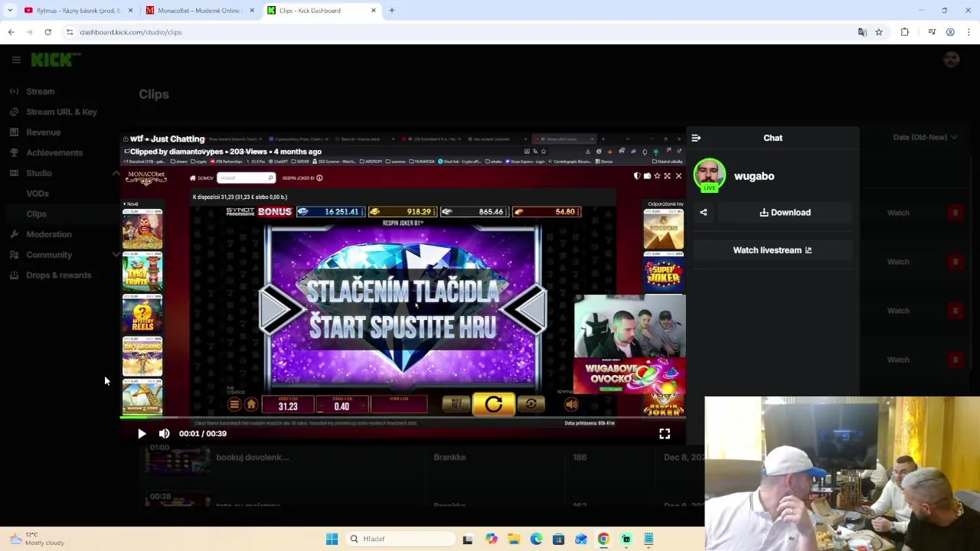The height and width of the screenshot is (551, 980).
Task: Open the tab search dropdown arrow
Action: pos(10,11)
